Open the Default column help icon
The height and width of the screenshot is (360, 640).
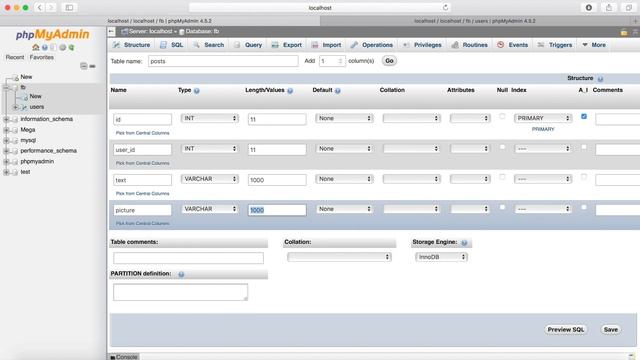(338, 91)
